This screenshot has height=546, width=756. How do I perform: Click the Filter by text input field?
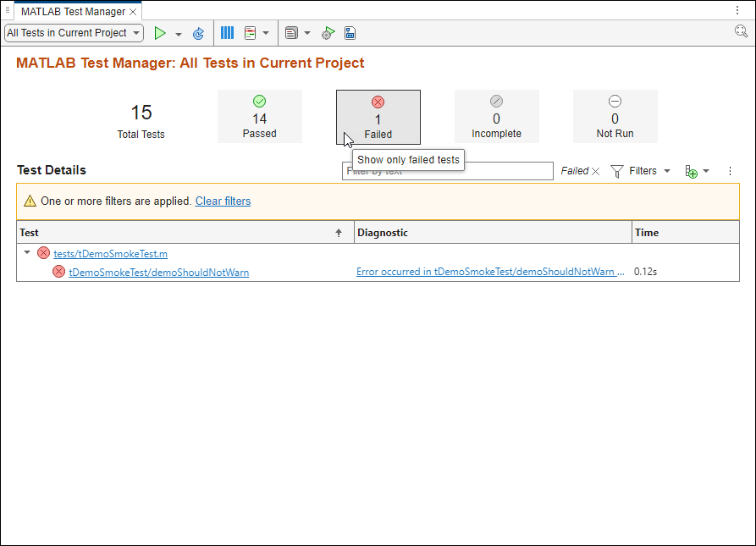448,171
